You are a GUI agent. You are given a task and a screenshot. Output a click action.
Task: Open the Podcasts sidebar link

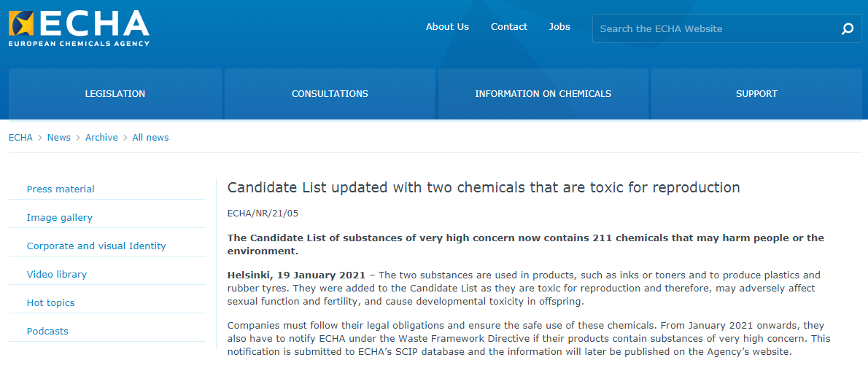point(47,332)
